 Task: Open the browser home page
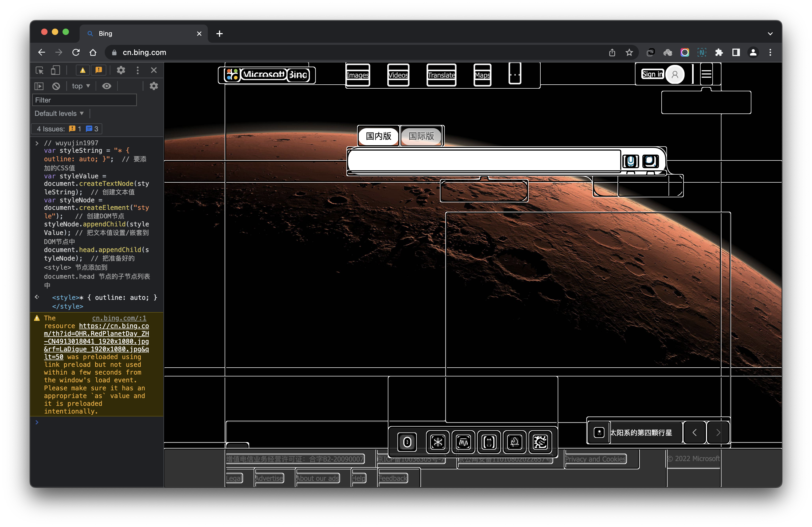[x=93, y=53]
